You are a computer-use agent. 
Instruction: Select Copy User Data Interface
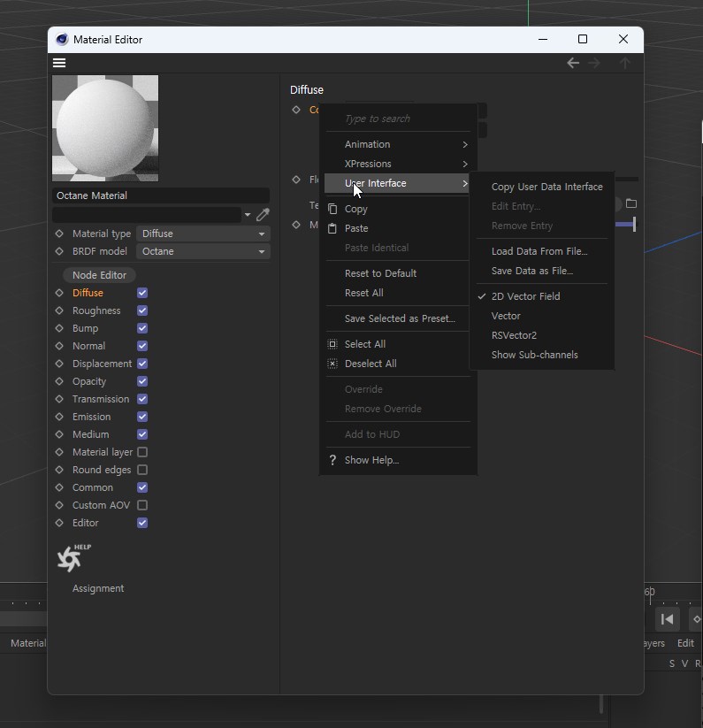click(x=542, y=187)
